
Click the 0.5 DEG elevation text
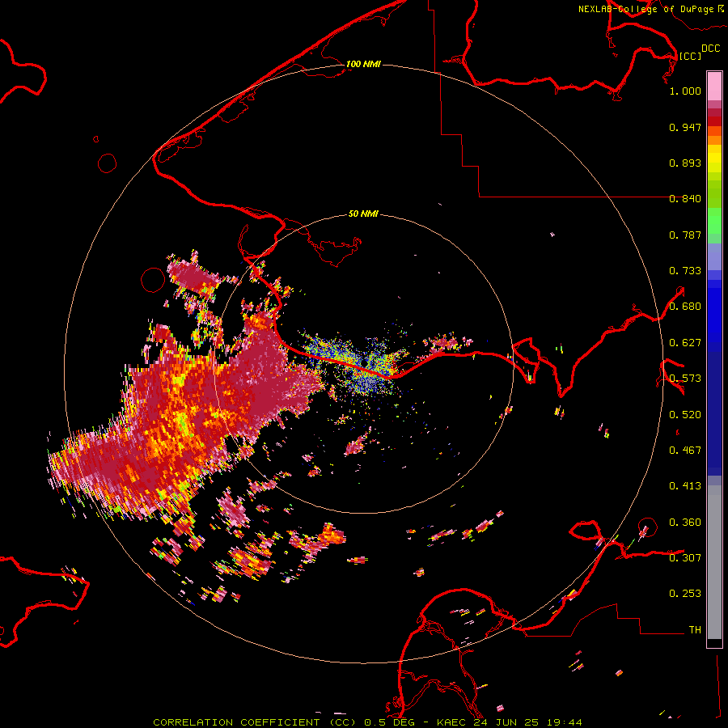point(391,722)
